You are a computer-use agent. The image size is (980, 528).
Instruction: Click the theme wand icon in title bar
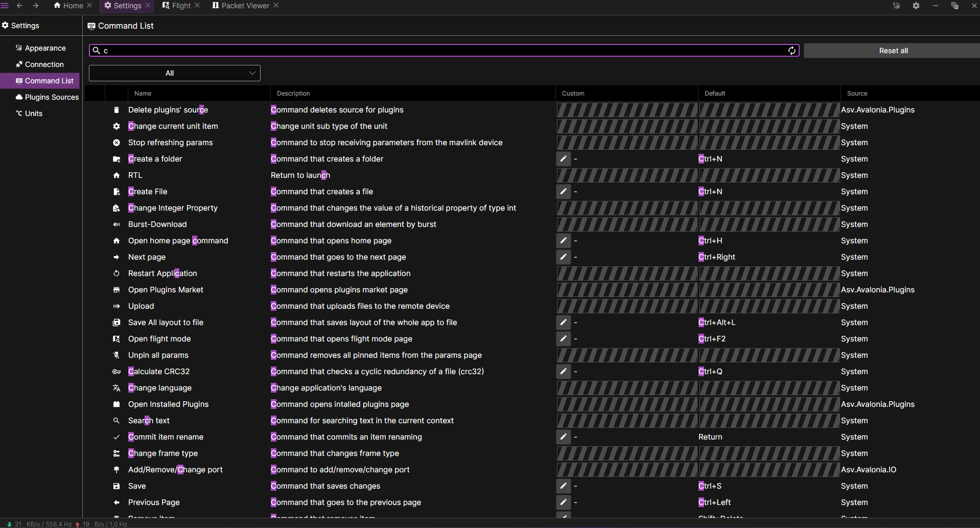point(897,6)
